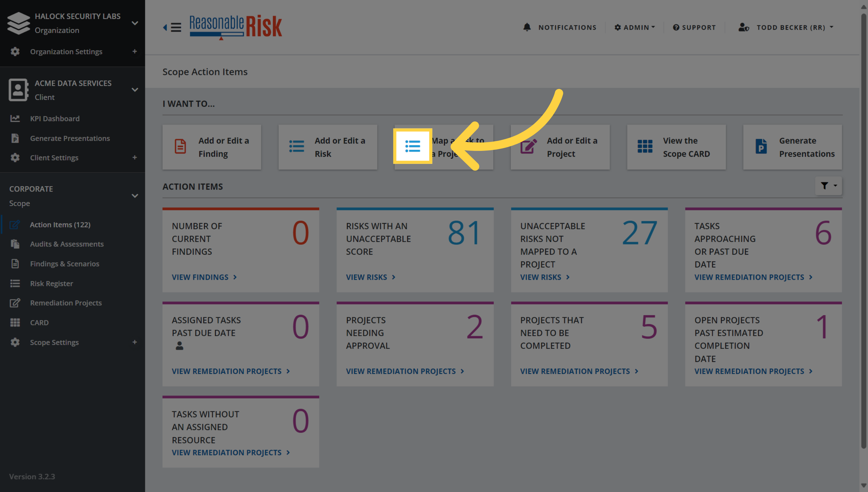Click the Generate Presentations P file icon card
The height and width of the screenshot is (492, 868).
click(761, 147)
